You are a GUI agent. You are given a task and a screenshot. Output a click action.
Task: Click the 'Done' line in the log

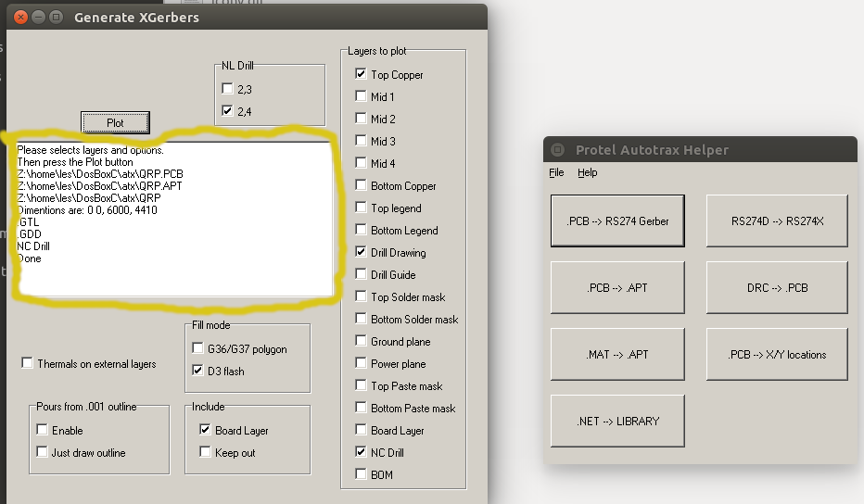[x=30, y=258]
